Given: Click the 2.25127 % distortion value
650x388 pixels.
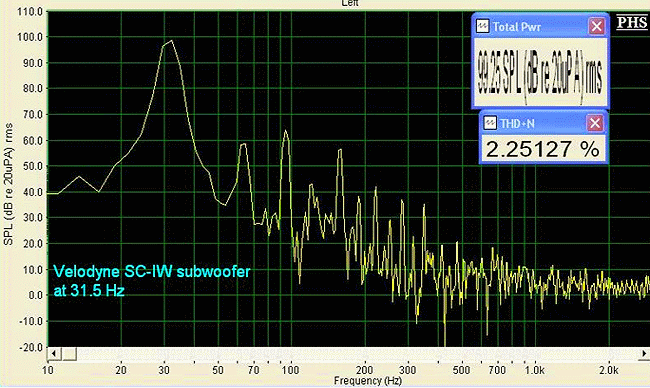Looking at the screenshot, I should tap(543, 149).
